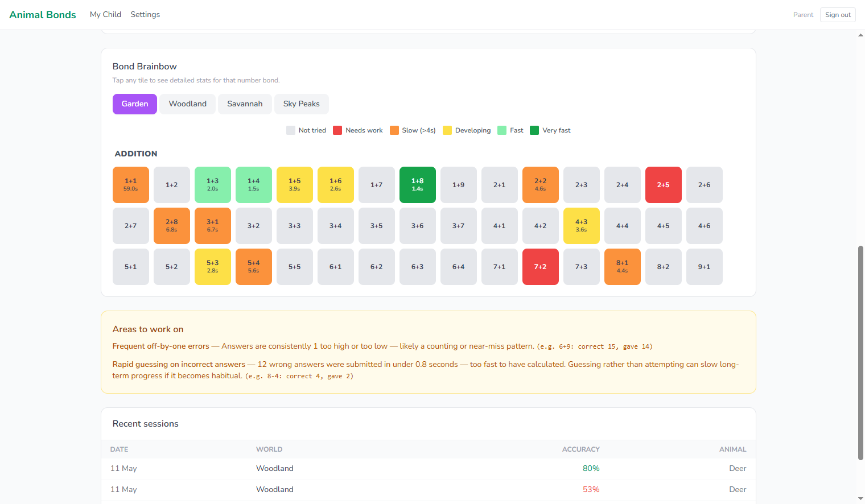Tap the untried 1+7 tile
865x504 pixels.
[x=377, y=185]
